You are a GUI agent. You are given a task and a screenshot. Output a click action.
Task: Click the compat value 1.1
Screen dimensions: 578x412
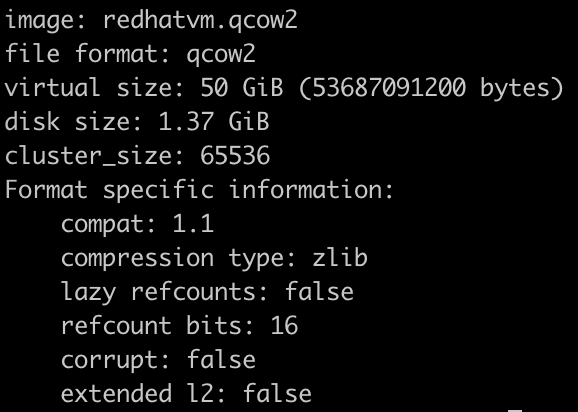(x=193, y=223)
